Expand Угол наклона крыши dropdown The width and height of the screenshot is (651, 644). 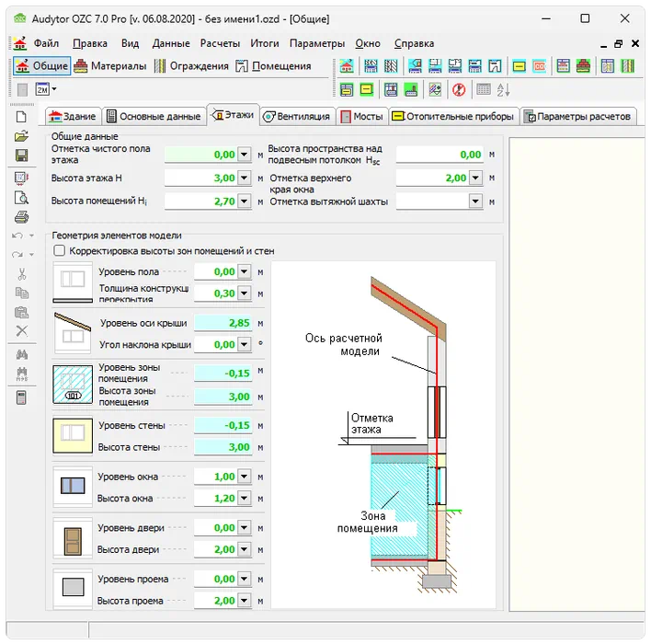click(245, 344)
